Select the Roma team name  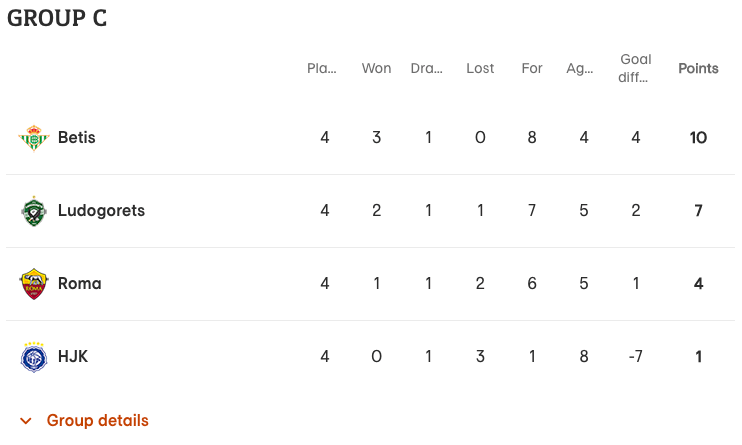[79, 284]
